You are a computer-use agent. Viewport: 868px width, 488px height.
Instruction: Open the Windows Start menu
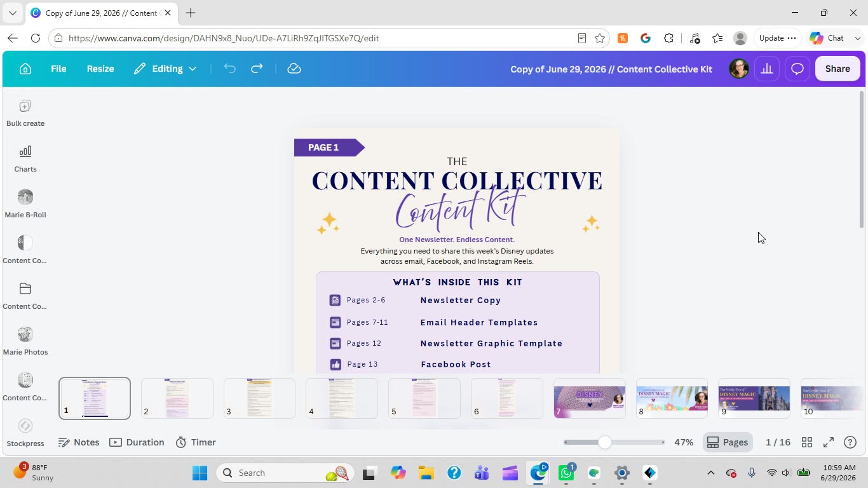point(200,473)
